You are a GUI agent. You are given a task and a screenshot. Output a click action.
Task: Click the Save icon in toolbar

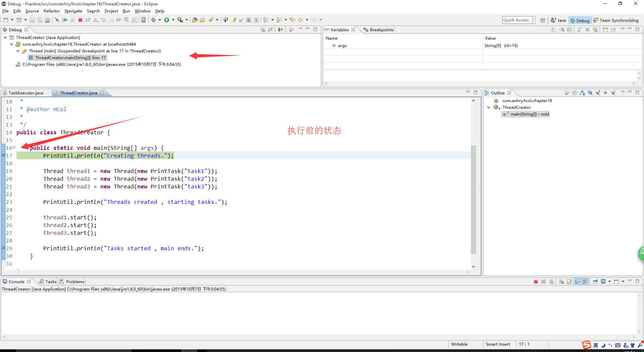click(x=32, y=20)
